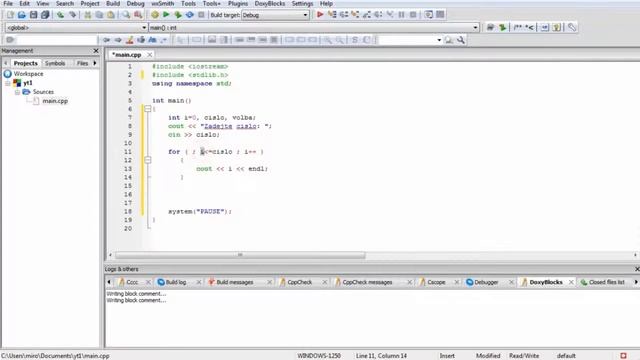The width and height of the screenshot is (640, 360).
Task: Switch to the Debugger log tab
Action: click(x=486, y=282)
